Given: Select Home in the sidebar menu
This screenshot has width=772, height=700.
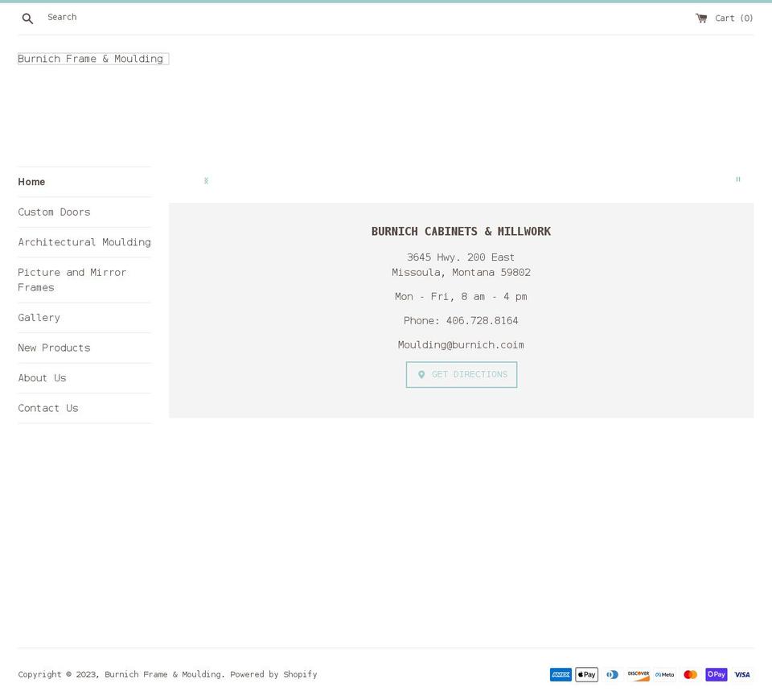Looking at the screenshot, I should [x=31, y=182].
